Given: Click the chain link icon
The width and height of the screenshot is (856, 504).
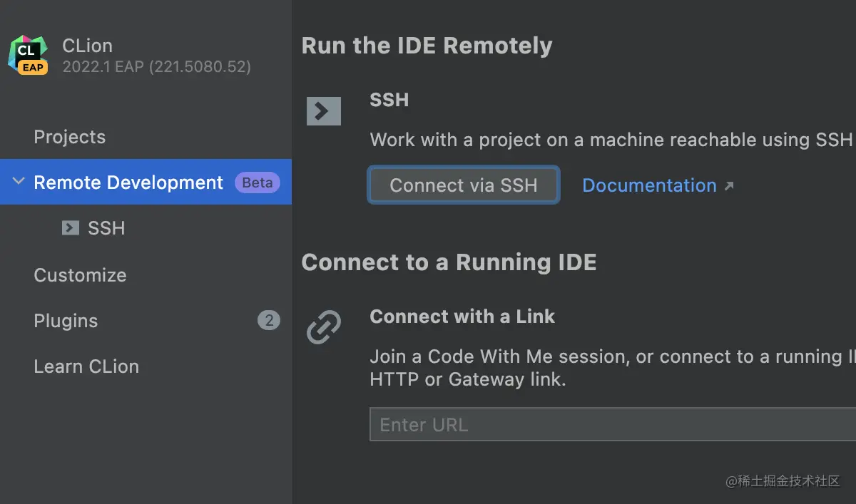Looking at the screenshot, I should pyautogui.click(x=324, y=327).
